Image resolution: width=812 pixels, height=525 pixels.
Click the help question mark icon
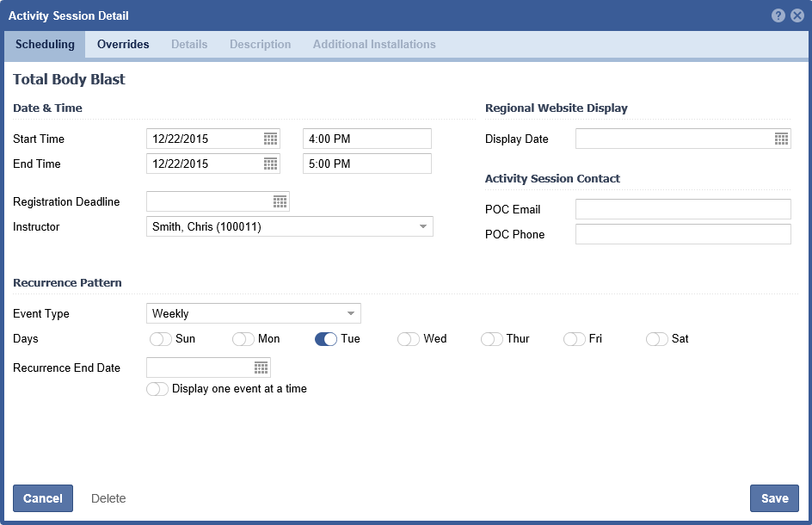tap(778, 15)
